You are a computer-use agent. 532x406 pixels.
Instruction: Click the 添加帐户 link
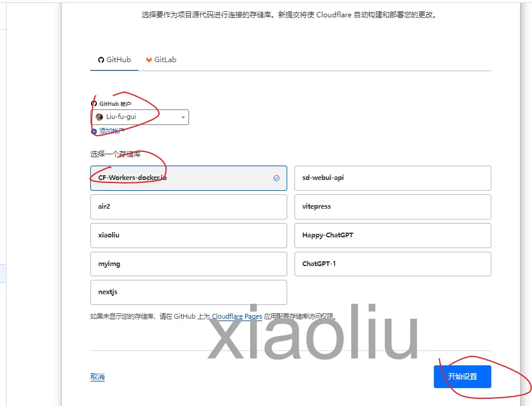tap(112, 131)
